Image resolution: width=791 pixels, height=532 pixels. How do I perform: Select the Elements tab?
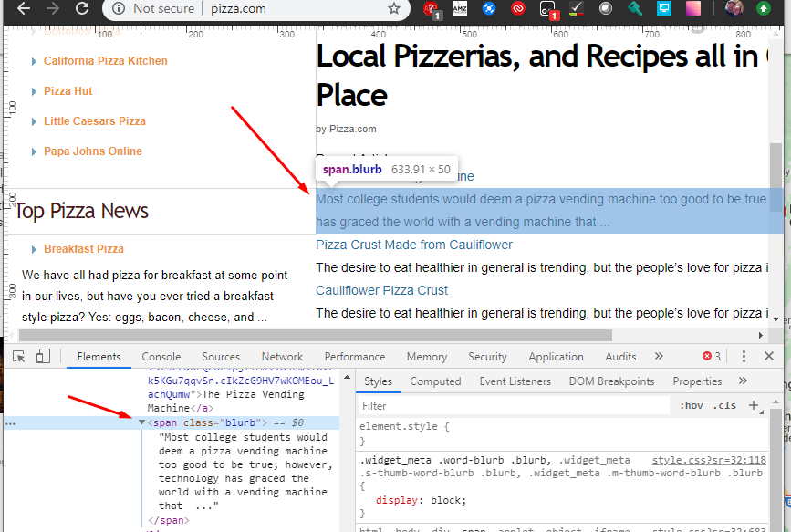pos(99,357)
